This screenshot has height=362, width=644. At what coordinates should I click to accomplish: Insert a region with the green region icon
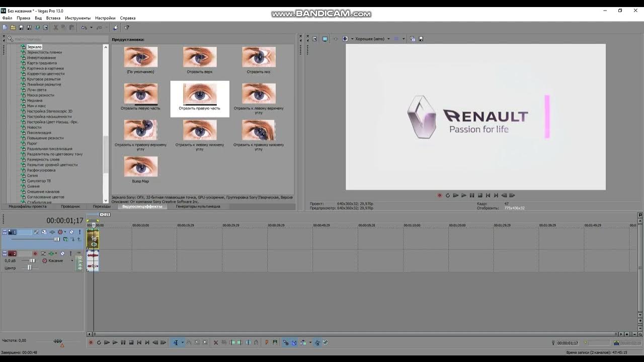point(275,342)
